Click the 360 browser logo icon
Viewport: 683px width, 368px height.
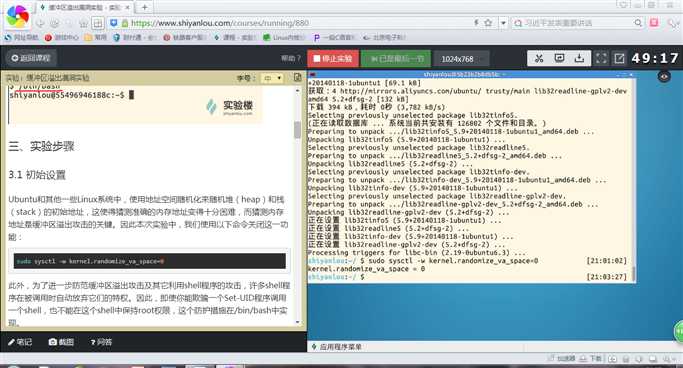pos(17,16)
